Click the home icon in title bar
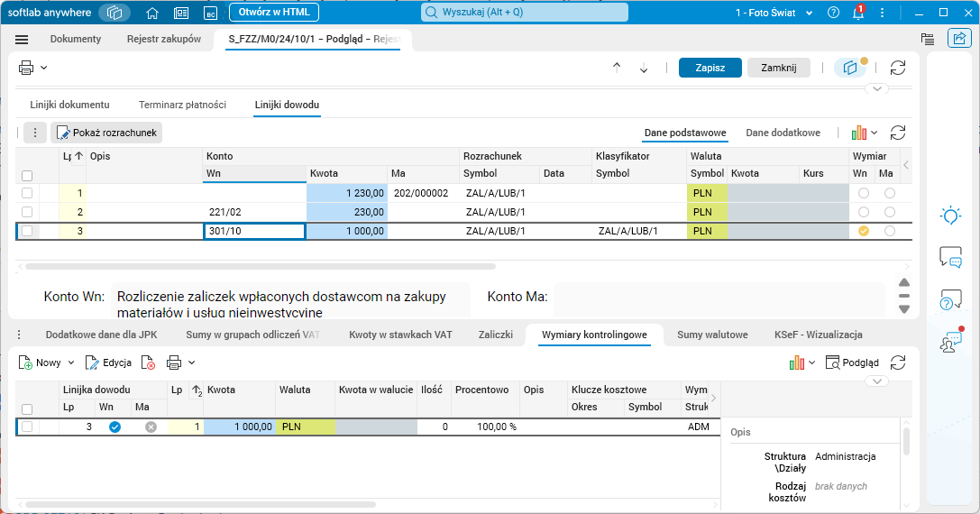The height and width of the screenshot is (514, 980). pos(152,13)
